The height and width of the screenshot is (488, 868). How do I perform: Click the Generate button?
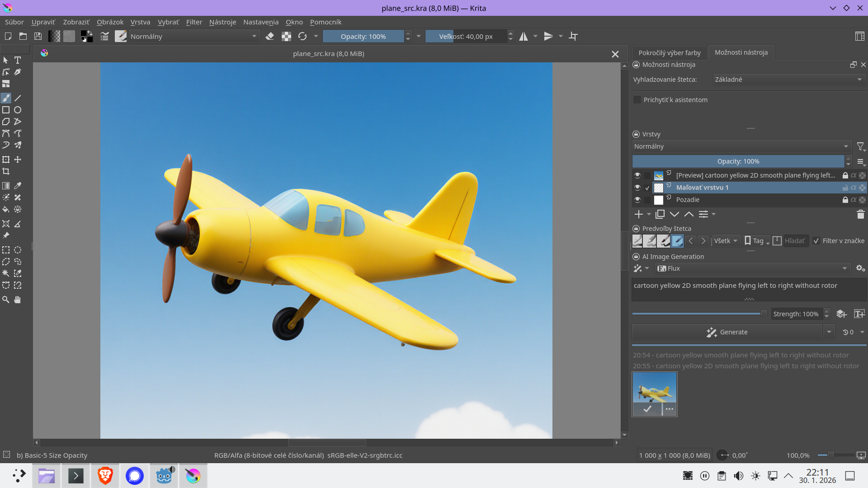pyautogui.click(x=726, y=332)
